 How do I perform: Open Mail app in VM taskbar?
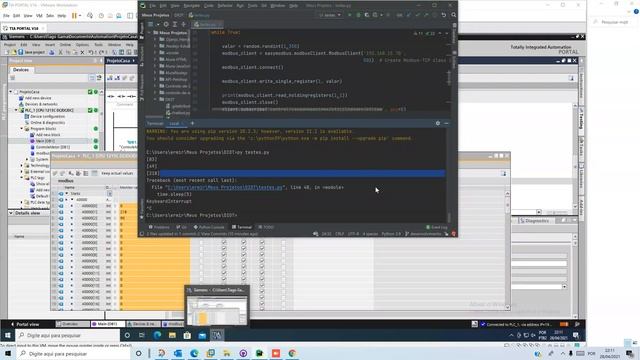pos(202,335)
